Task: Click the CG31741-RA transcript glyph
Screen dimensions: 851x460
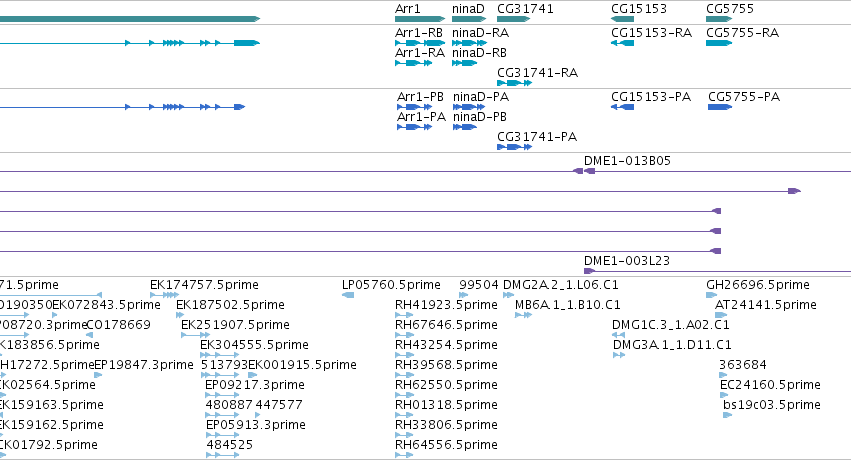Action: [x=515, y=83]
